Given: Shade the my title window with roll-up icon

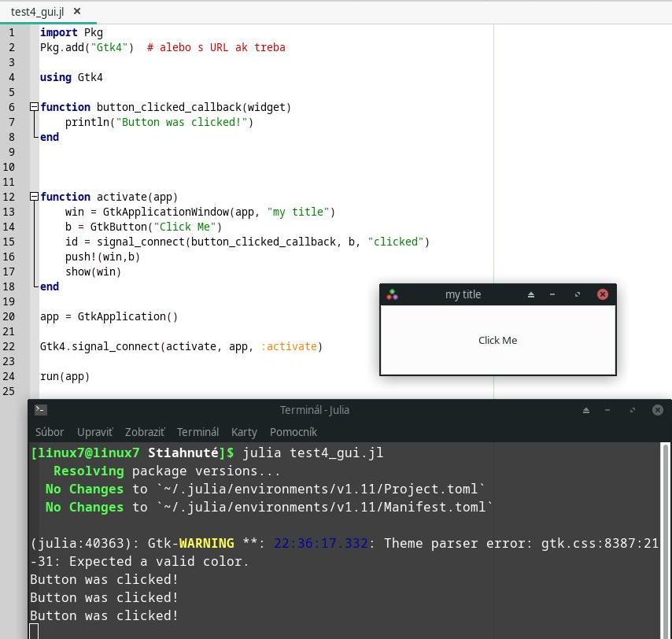Looking at the screenshot, I should pos(530,294).
